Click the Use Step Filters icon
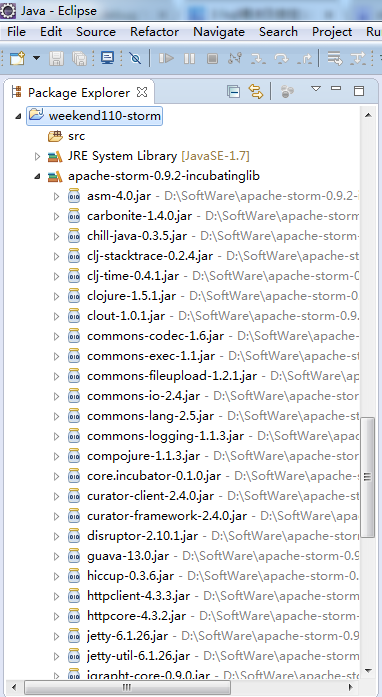 coord(358,58)
